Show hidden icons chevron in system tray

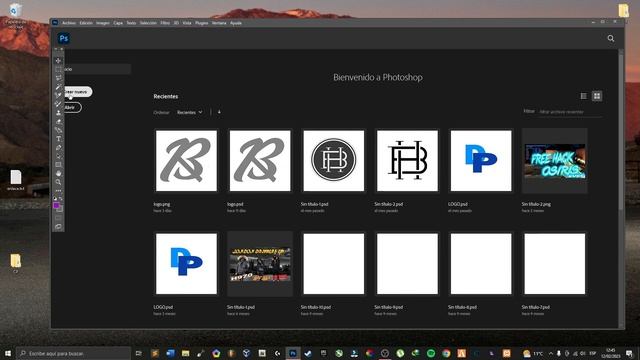pyautogui.click(x=551, y=353)
